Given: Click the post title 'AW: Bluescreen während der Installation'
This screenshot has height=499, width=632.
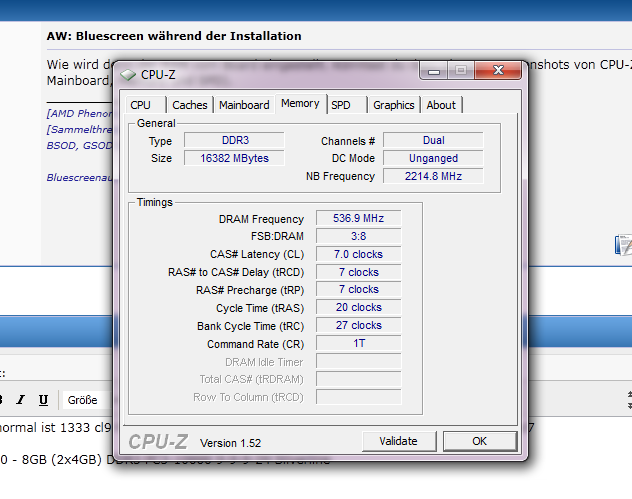Looking at the screenshot, I should pos(174,36).
